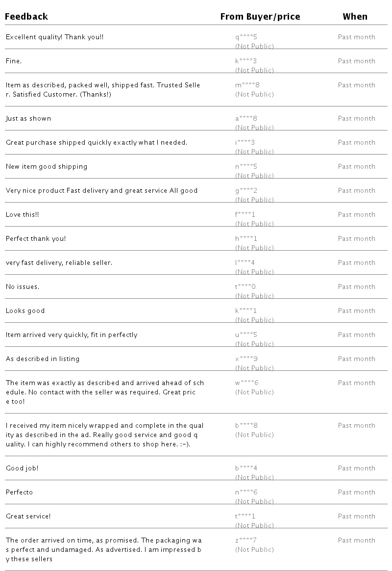Image resolution: width=392 pixels, height=571 pixels.
Task: Click buyer m****8 username
Action: (x=247, y=85)
